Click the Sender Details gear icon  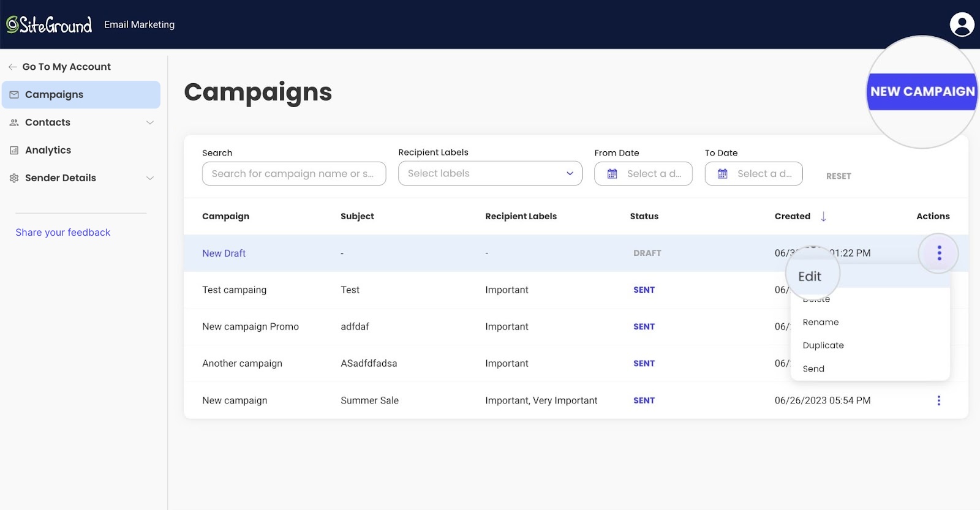(14, 178)
